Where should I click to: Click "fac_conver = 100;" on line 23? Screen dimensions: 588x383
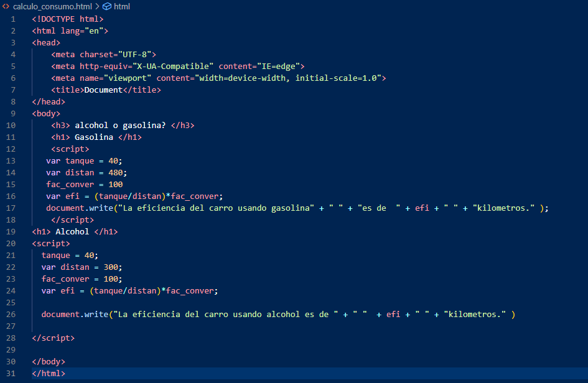pyautogui.click(x=82, y=279)
